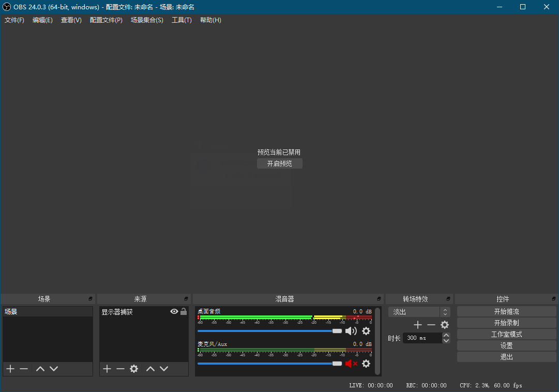Viewport: 559px width, 392px height.
Task: Hide 显示器捕获 source via eye icon
Action: click(x=174, y=311)
